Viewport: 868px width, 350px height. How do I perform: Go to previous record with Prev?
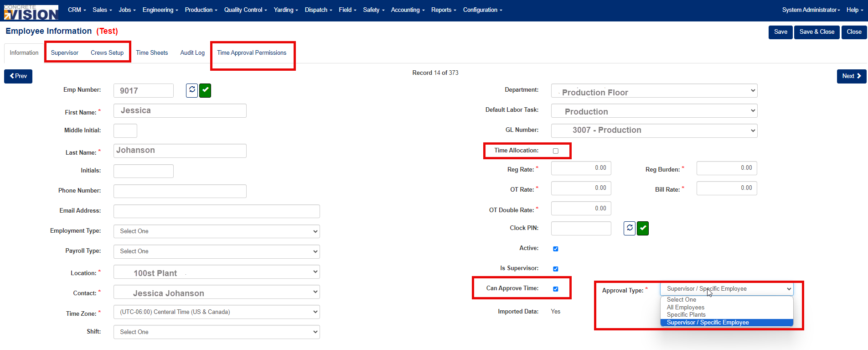[18, 76]
